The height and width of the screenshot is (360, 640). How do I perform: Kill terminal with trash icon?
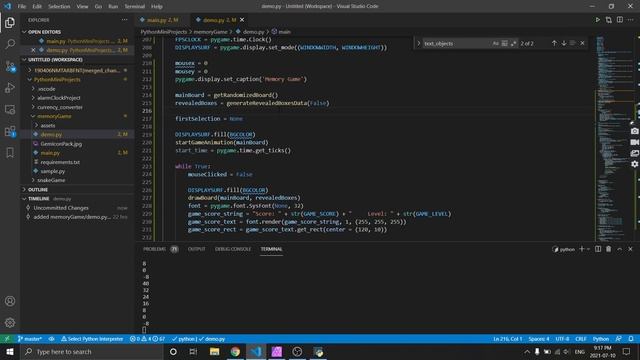pyautogui.click(x=609, y=249)
